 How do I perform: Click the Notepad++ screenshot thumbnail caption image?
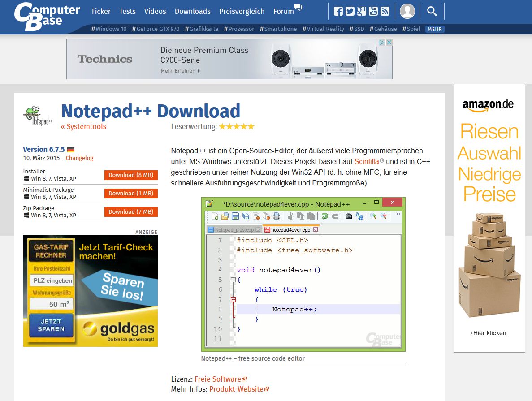(x=303, y=275)
